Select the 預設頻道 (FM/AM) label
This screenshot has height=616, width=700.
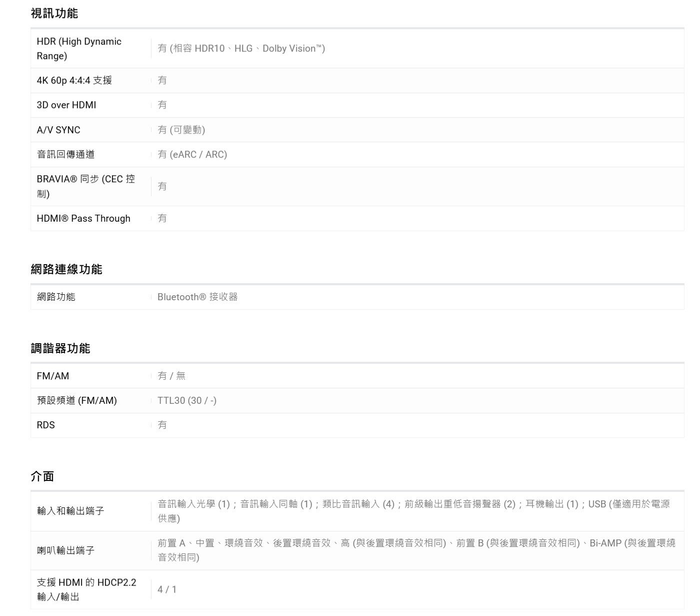(76, 400)
